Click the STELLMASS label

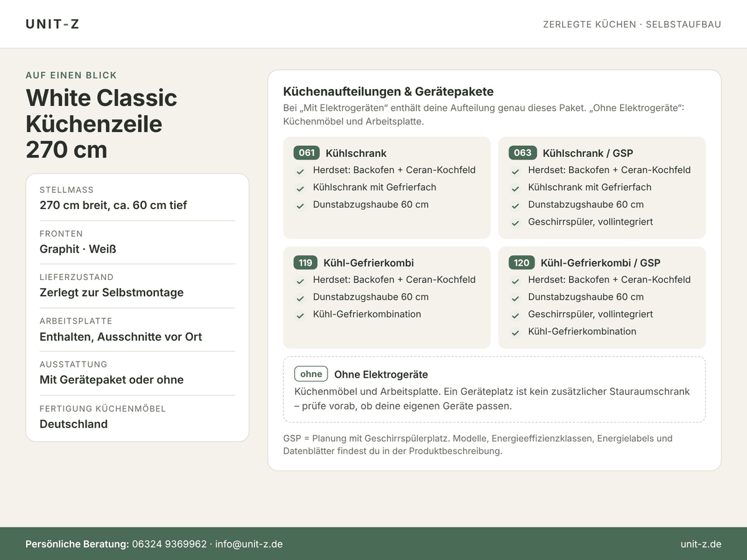(67, 190)
